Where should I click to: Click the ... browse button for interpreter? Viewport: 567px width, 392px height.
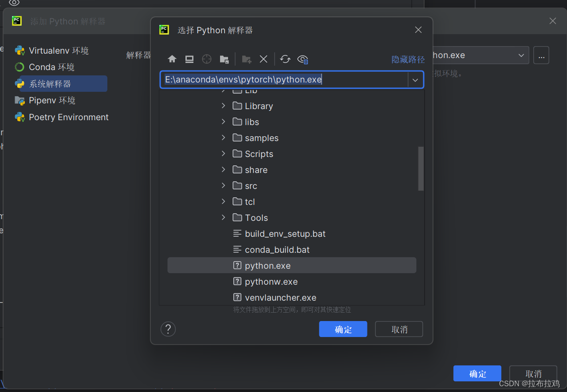541,55
